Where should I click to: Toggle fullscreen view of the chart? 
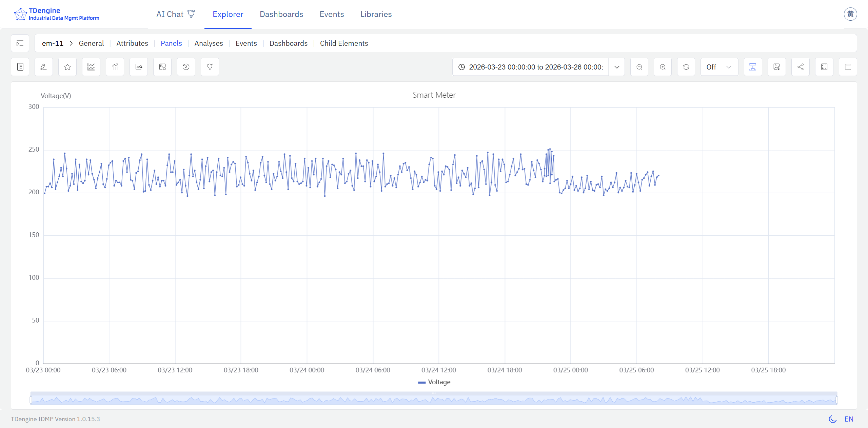(x=825, y=67)
